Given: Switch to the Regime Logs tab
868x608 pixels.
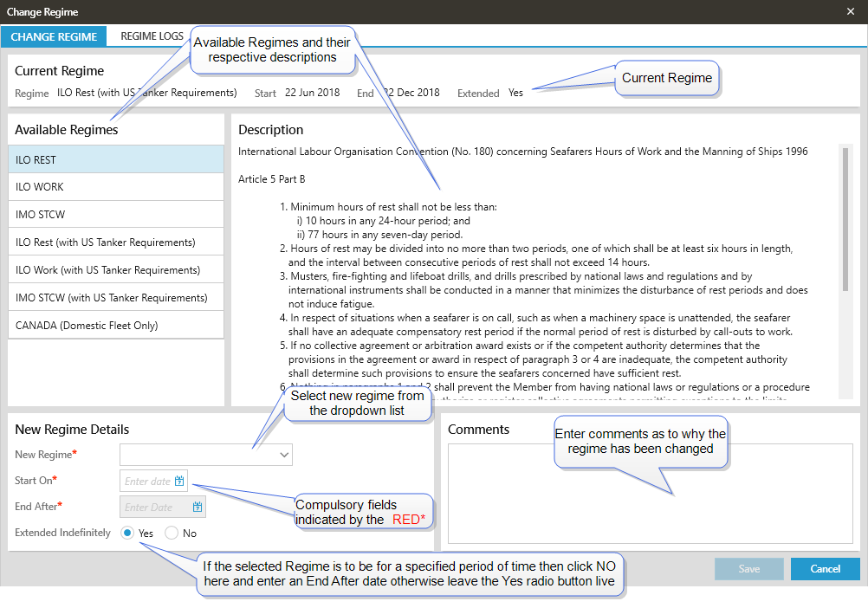Looking at the screenshot, I should [x=152, y=36].
